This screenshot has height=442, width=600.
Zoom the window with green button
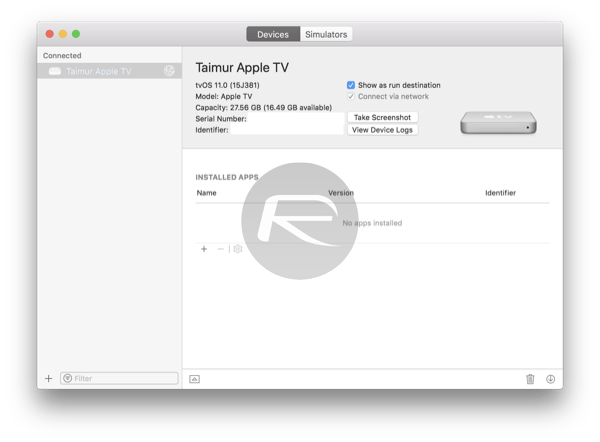pyautogui.click(x=76, y=34)
